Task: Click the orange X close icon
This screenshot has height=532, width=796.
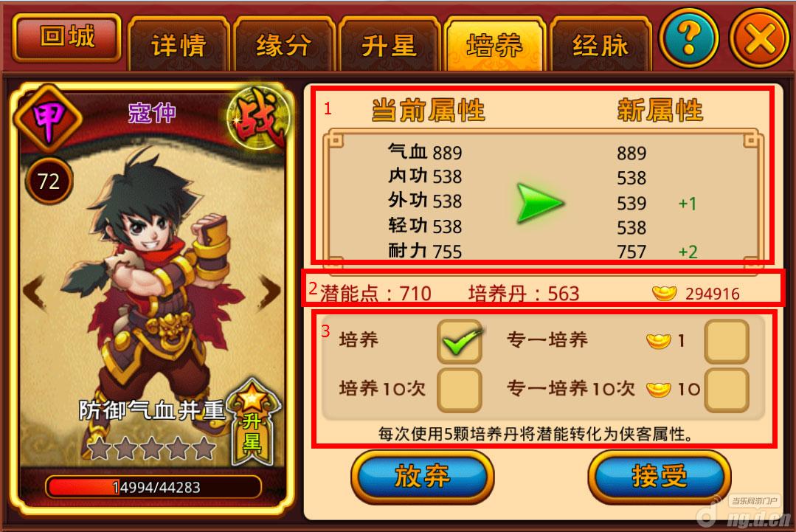Action: [x=760, y=38]
